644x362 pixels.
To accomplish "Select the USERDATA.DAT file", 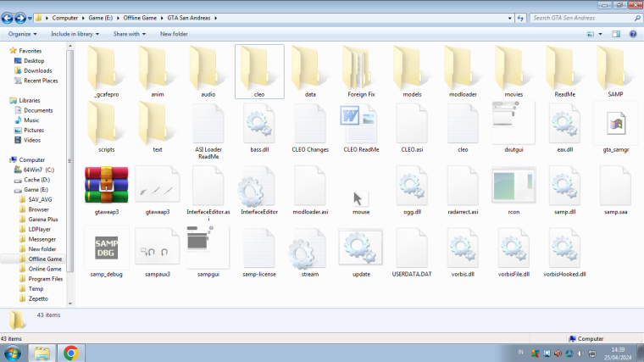I will click(x=412, y=248).
